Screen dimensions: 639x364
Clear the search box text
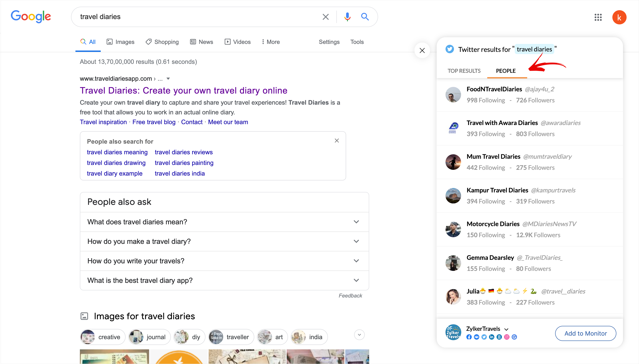(325, 17)
